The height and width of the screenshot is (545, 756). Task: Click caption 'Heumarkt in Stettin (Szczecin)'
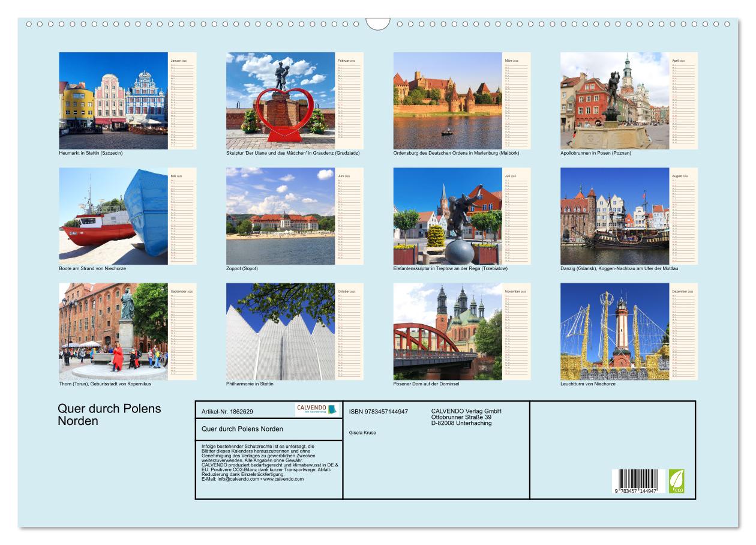[91, 153]
